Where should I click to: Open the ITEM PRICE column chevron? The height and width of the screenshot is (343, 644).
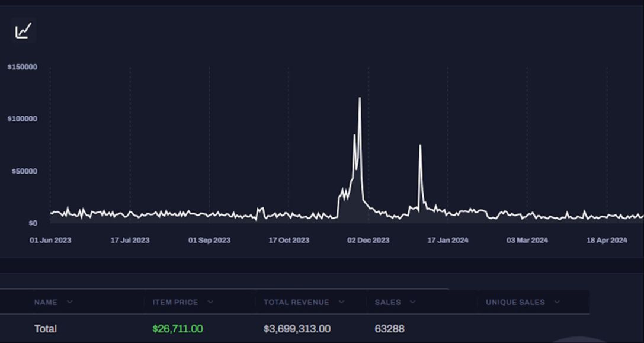[210, 302]
